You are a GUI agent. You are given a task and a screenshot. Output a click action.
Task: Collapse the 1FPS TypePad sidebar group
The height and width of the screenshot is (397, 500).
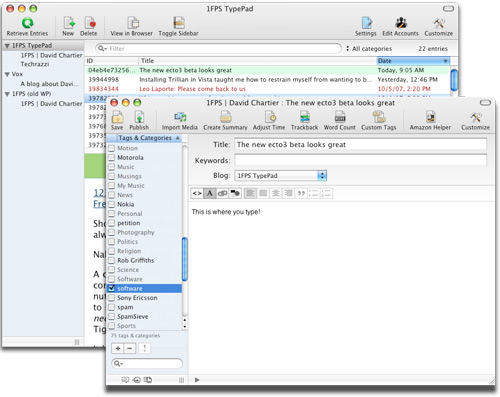click(x=7, y=46)
